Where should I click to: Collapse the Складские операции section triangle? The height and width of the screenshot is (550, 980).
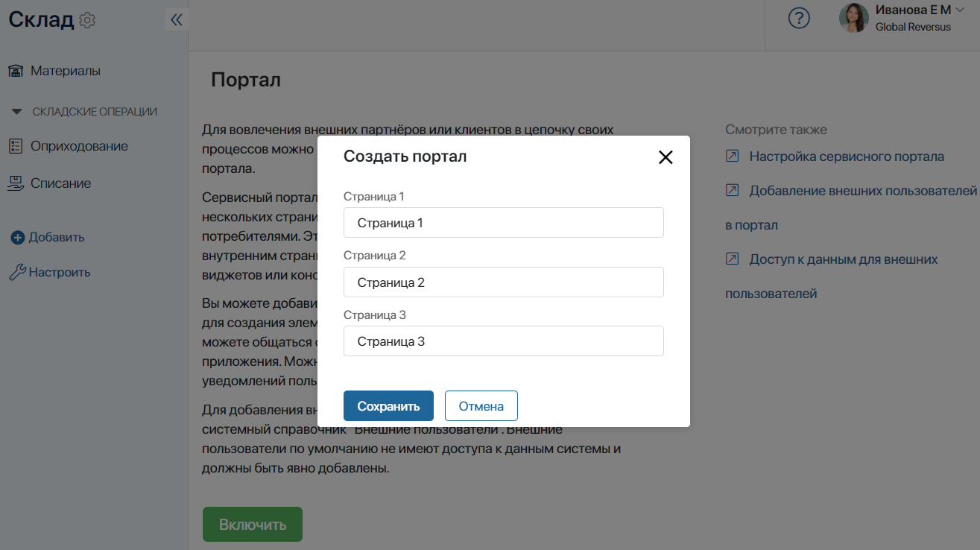pyautogui.click(x=16, y=112)
